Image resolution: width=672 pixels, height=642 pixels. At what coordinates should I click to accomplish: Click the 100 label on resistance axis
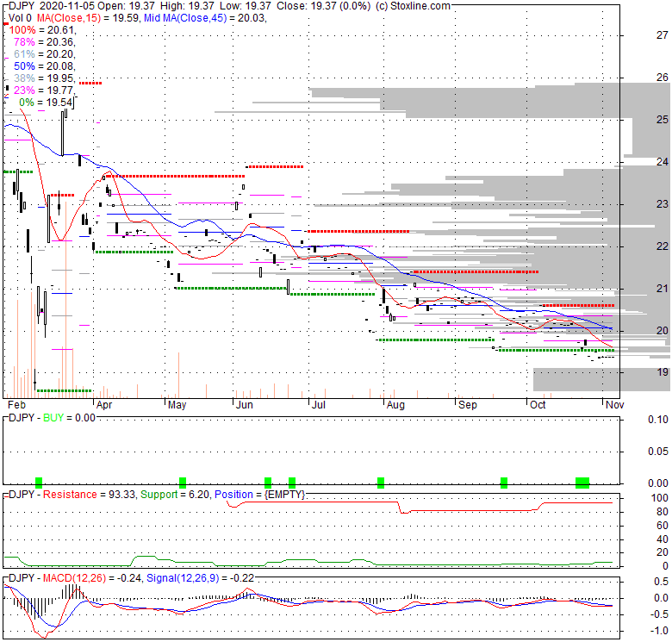(x=660, y=498)
